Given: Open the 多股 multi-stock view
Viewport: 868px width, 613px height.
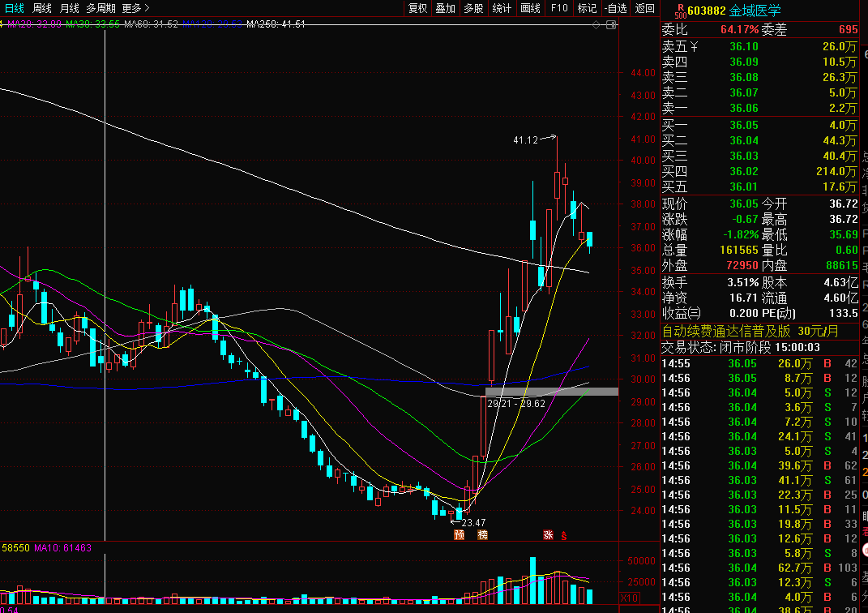Looking at the screenshot, I should tap(474, 8).
